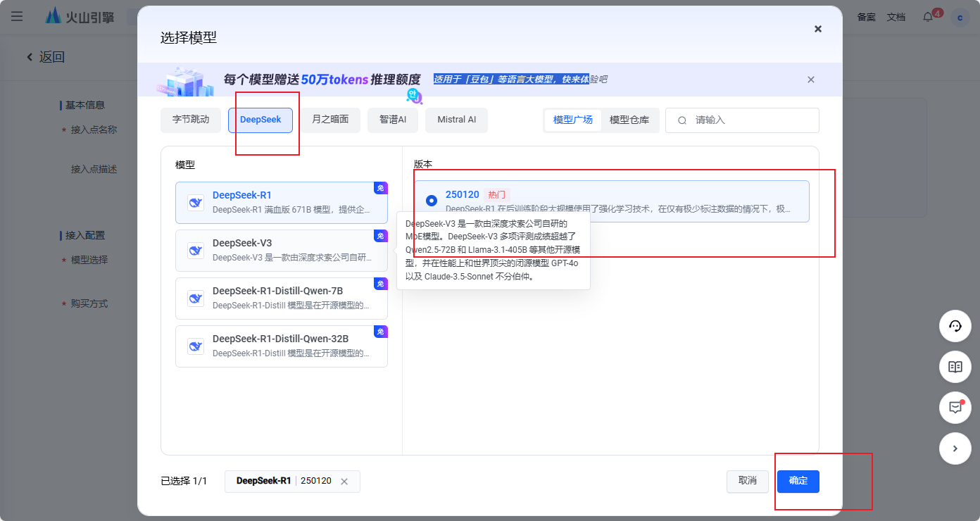Click the promo banner gift illustration
Image resolution: width=980 pixels, height=521 pixels.
185,81
